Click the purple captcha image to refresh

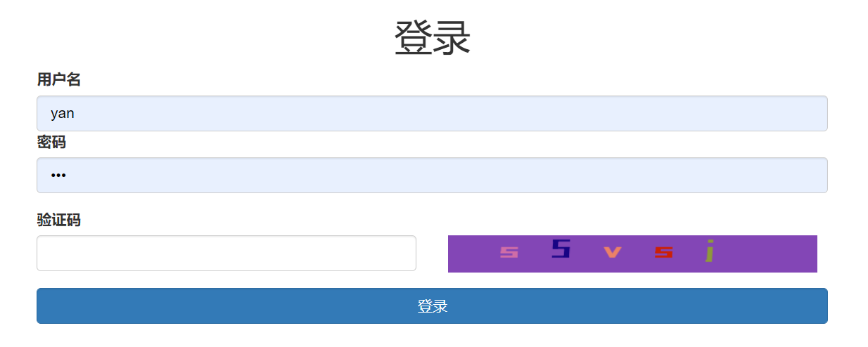(x=632, y=254)
